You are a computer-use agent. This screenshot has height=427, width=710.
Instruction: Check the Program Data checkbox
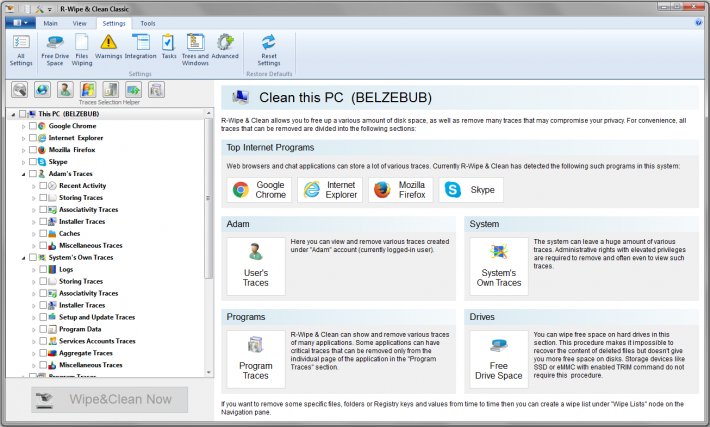pos(43,329)
